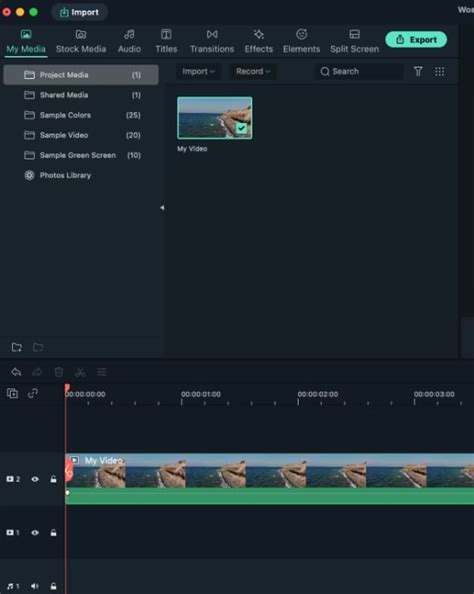
Task: Open the timeline edit options icon
Action: [x=102, y=372]
